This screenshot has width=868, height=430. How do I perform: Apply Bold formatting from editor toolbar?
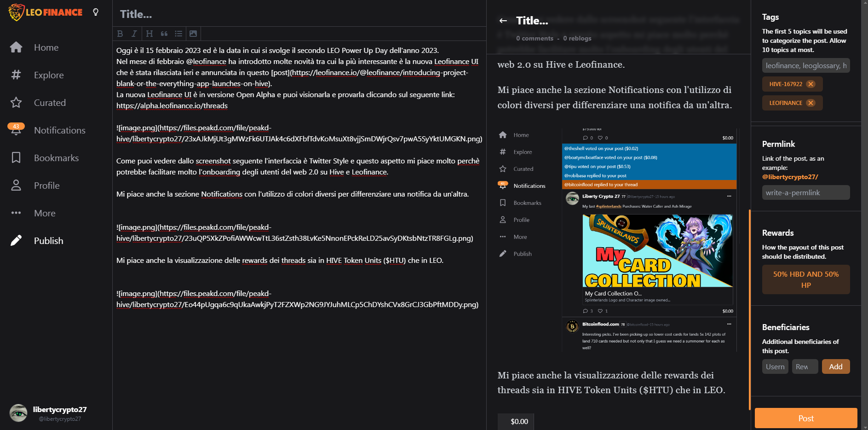tap(120, 34)
